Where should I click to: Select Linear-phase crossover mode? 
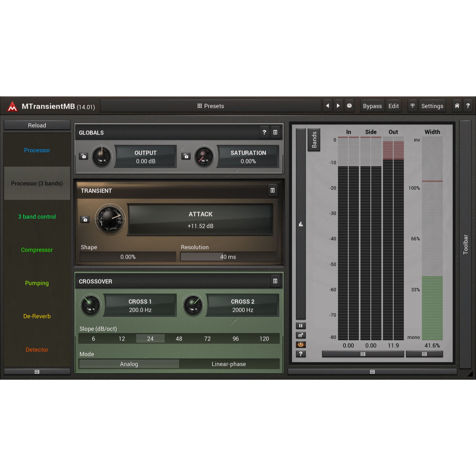click(x=229, y=364)
